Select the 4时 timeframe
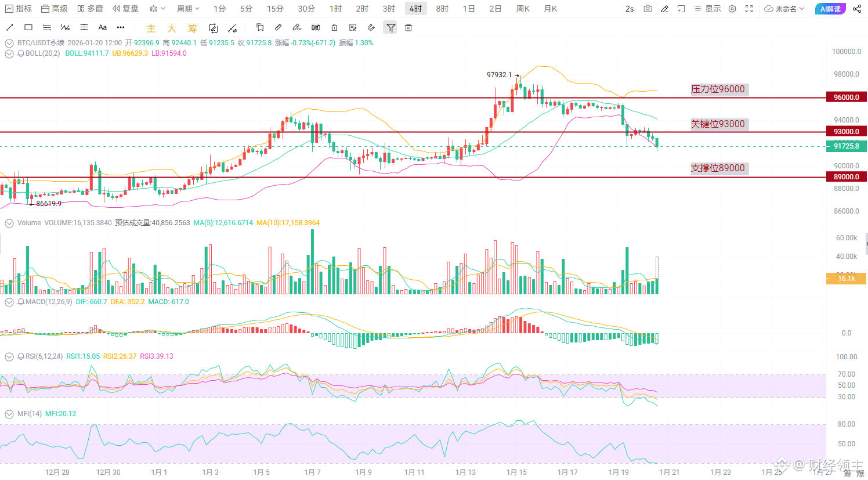This screenshot has width=868, height=480. [415, 9]
